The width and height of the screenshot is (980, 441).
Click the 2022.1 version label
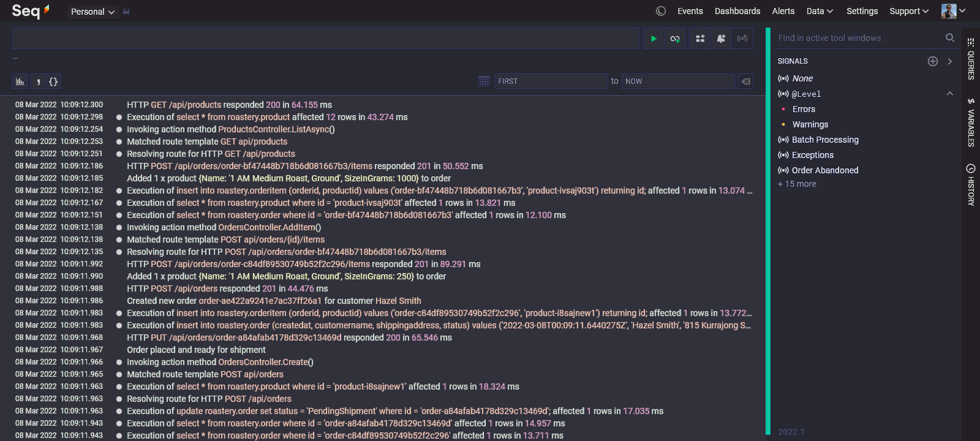click(791, 432)
